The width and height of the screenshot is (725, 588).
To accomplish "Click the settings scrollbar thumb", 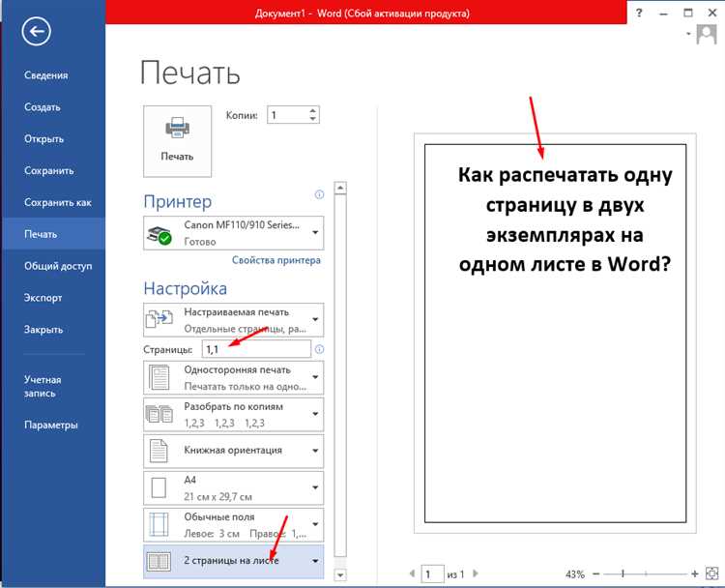I will [x=340, y=376].
